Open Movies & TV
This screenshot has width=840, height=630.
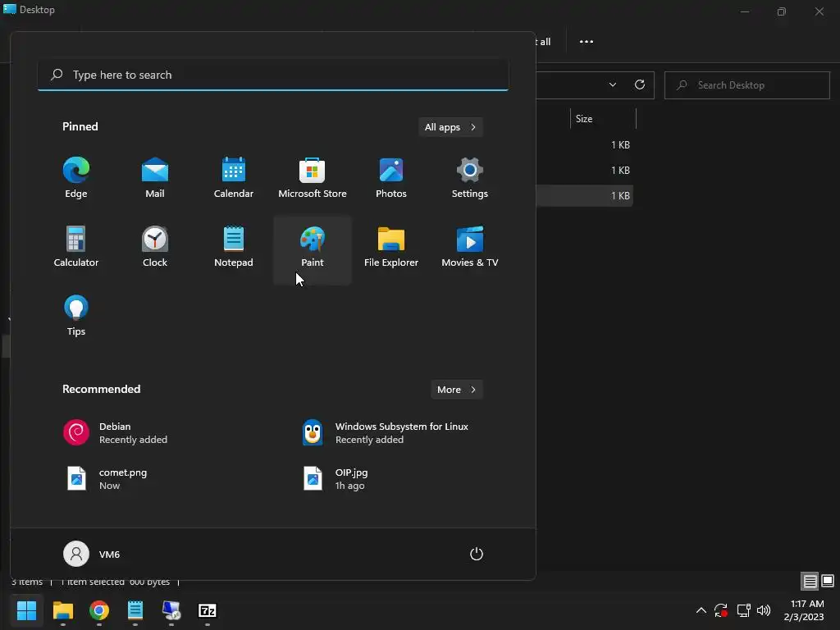470,246
